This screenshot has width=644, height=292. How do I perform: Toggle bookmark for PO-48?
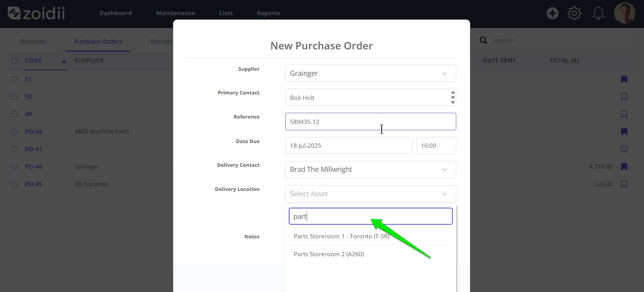(624, 132)
